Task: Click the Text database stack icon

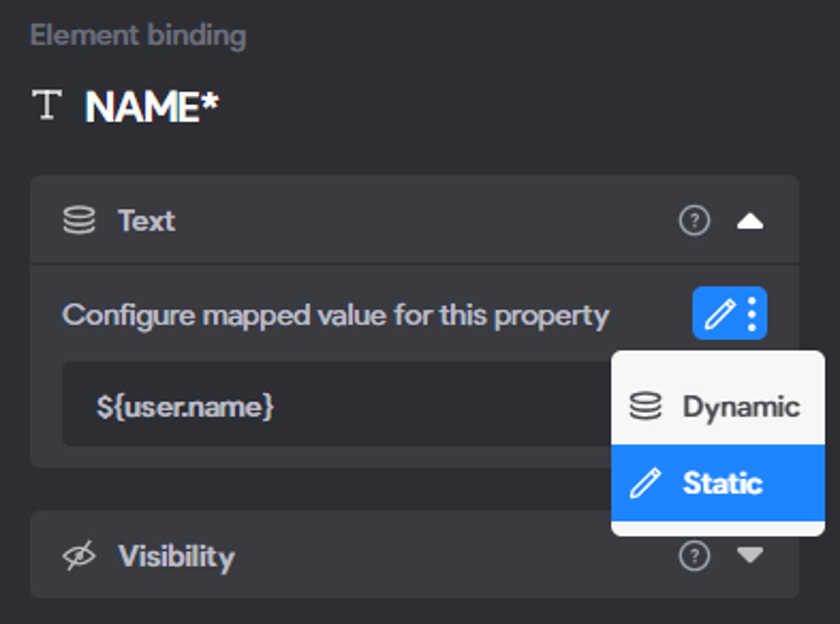Action: 79,220
